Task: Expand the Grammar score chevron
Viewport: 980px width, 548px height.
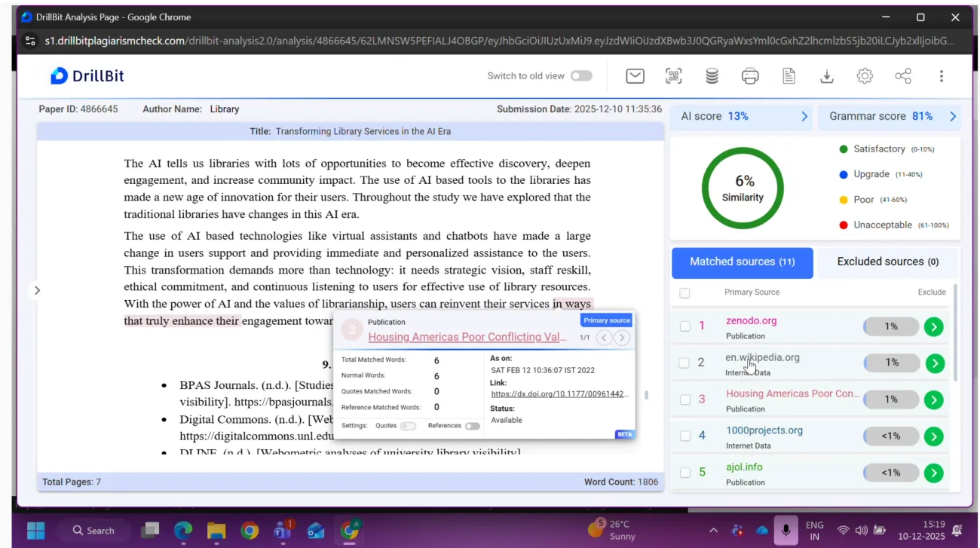Action: (x=952, y=117)
